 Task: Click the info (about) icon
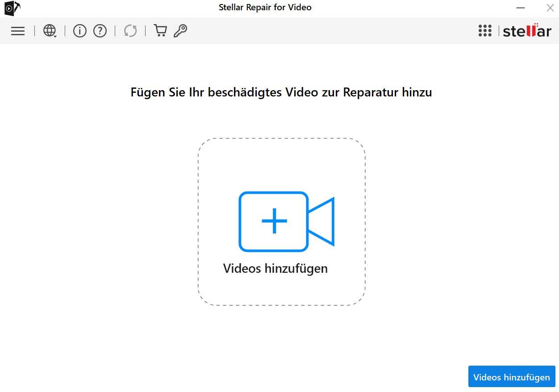coord(79,31)
